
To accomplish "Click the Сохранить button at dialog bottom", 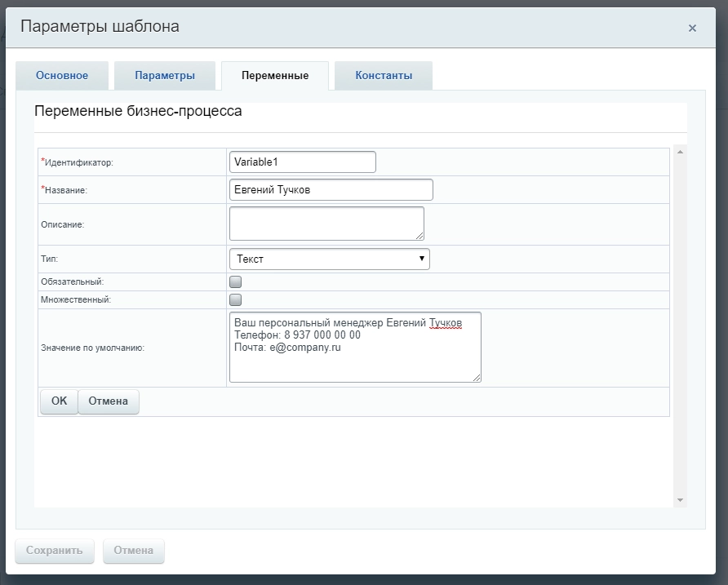I will (55, 551).
